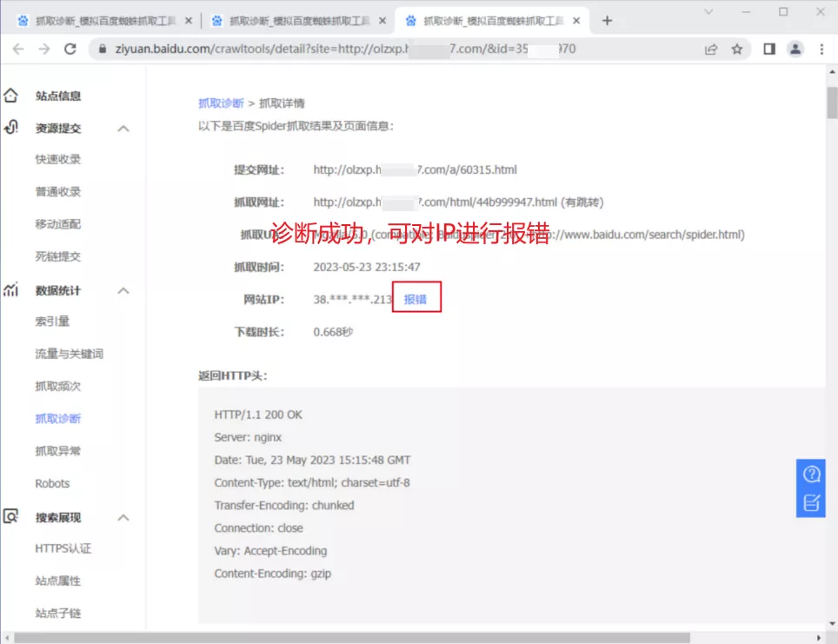Screen dimensions: 838x644
Task: Click the floating help question mark icon
Action: pyautogui.click(x=811, y=474)
